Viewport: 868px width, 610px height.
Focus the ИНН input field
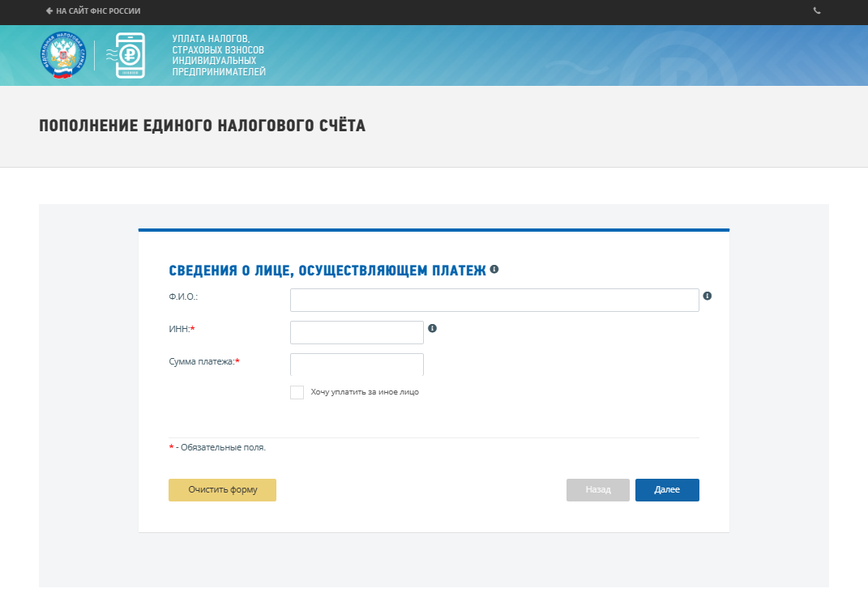tap(357, 332)
